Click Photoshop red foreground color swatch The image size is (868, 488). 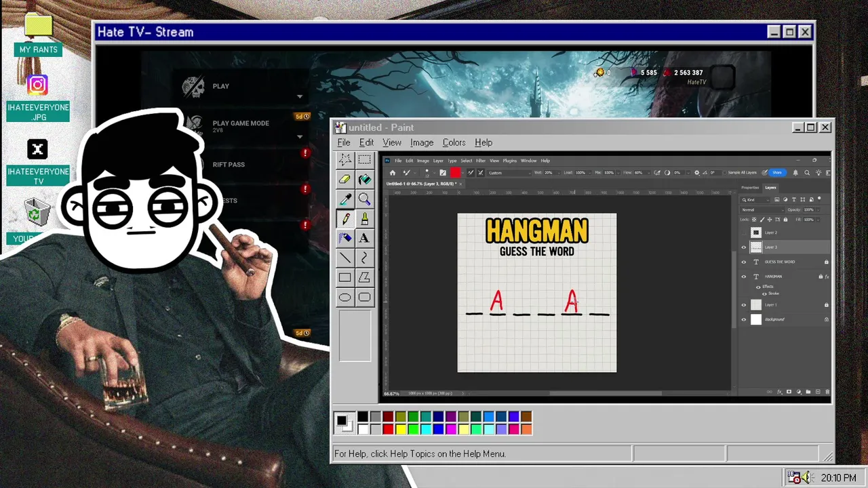click(455, 173)
